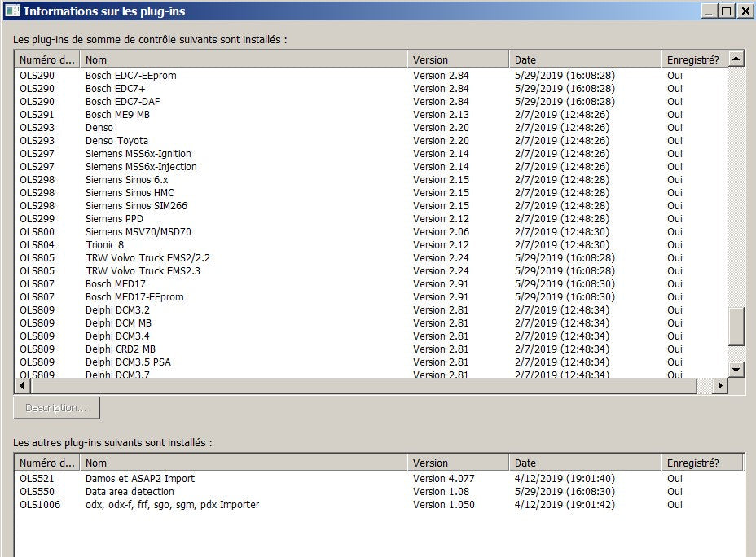Select the Delphi DCM MB row
This screenshot has height=557, width=756.
tap(371, 322)
